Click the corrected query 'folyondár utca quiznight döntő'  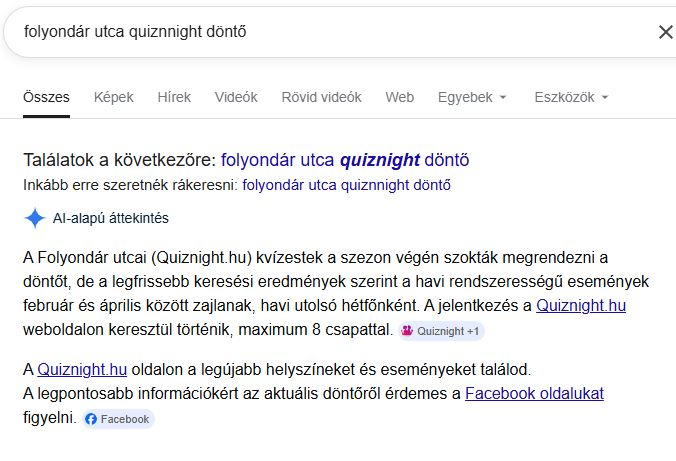click(345, 159)
